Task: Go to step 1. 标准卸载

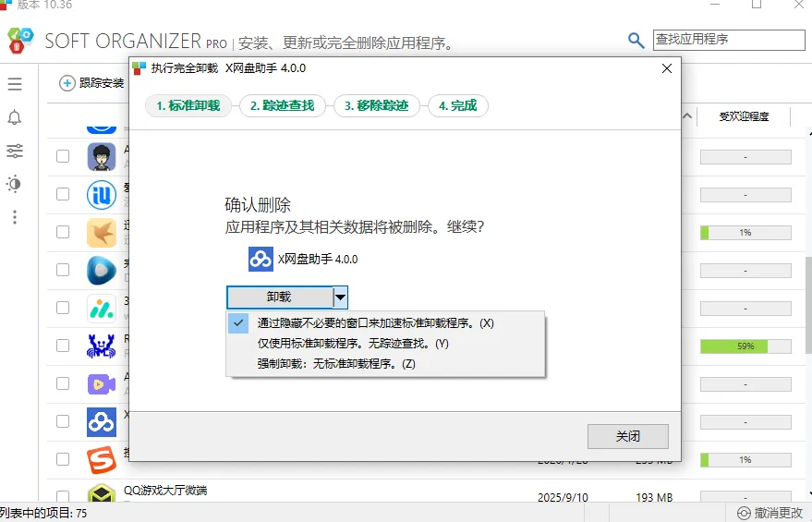Action: pyautogui.click(x=188, y=105)
